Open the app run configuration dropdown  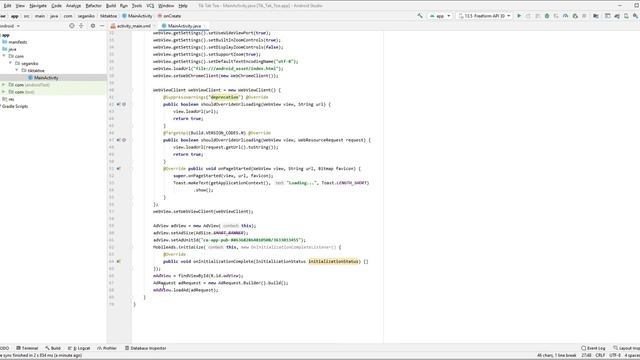click(x=440, y=16)
